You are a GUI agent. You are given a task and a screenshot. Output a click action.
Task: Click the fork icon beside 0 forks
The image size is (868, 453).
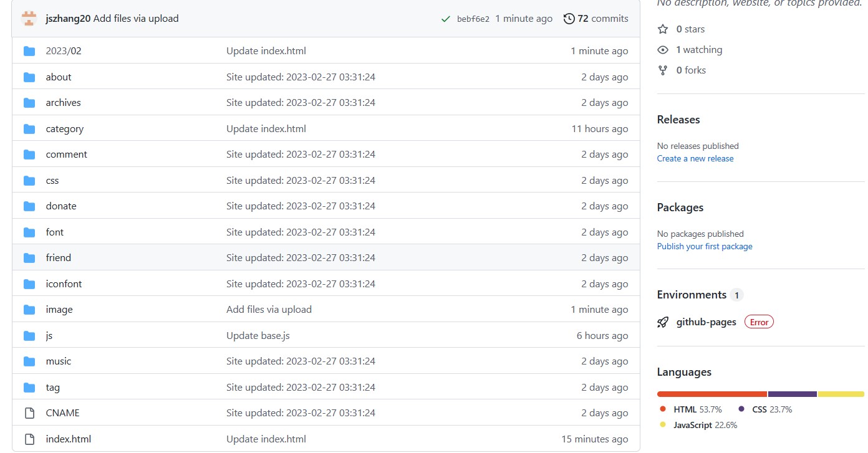663,70
